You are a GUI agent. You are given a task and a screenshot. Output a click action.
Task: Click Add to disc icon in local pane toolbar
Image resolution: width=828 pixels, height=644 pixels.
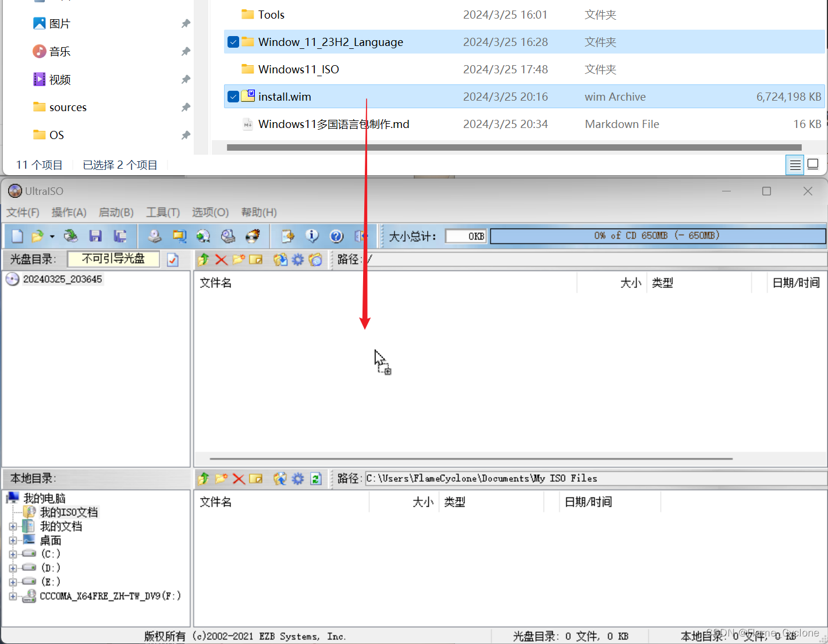coord(280,479)
